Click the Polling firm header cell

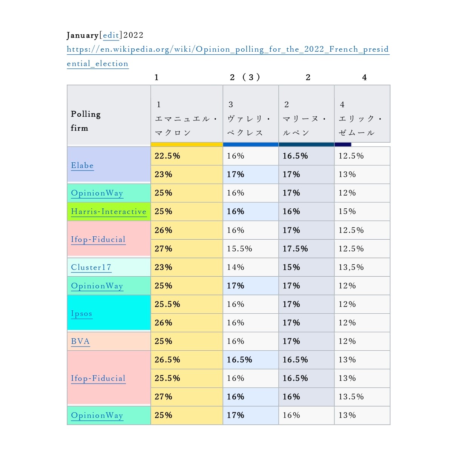(x=109, y=115)
